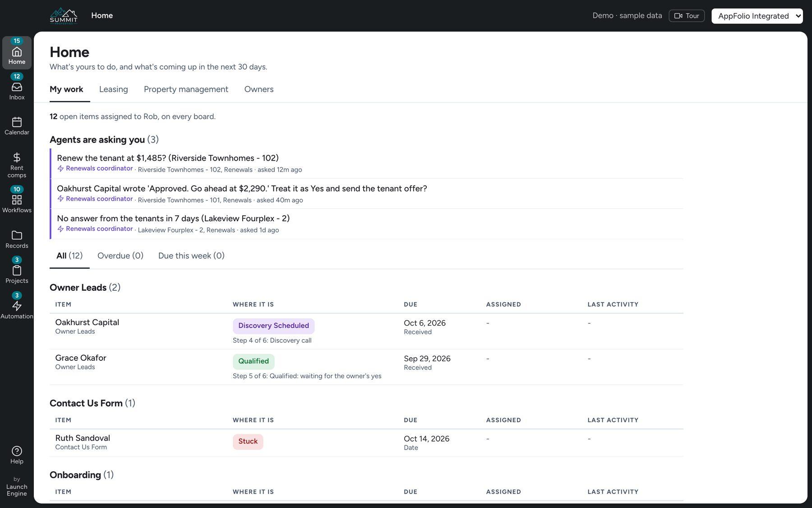
Task: Open the Home sidebar icon
Action: [17, 52]
